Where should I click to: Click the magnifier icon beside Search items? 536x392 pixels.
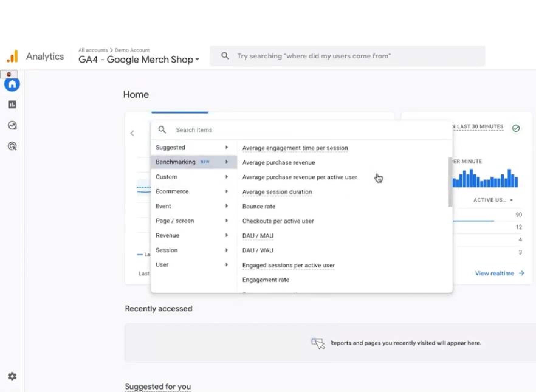click(x=162, y=130)
